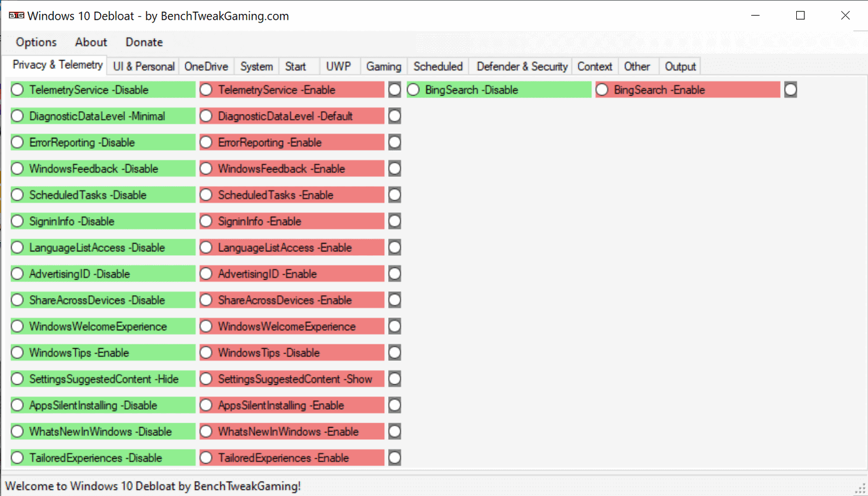The width and height of the screenshot is (868, 496).
Task: Open the Defender & Security tab
Action: [520, 66]
